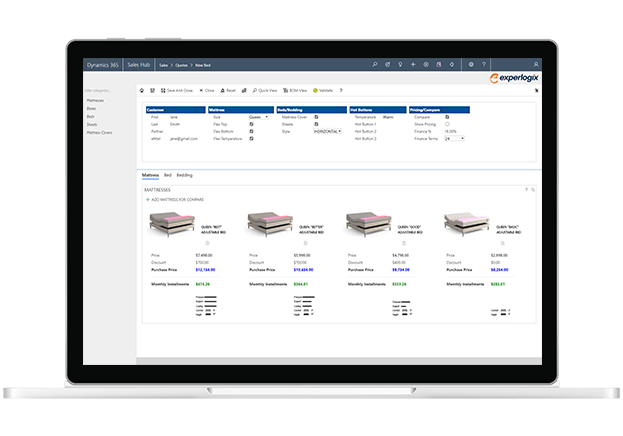Open the Finance Terms dropdown
Viewport: 623px width, 436px height.
point(454,138)
